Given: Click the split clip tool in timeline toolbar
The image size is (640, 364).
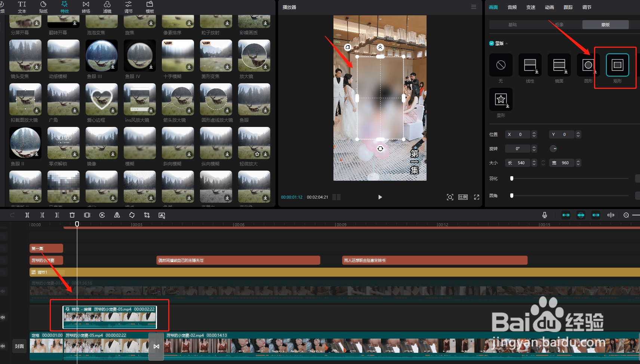Looking at the screenshot, I should [x=27, y=215].
